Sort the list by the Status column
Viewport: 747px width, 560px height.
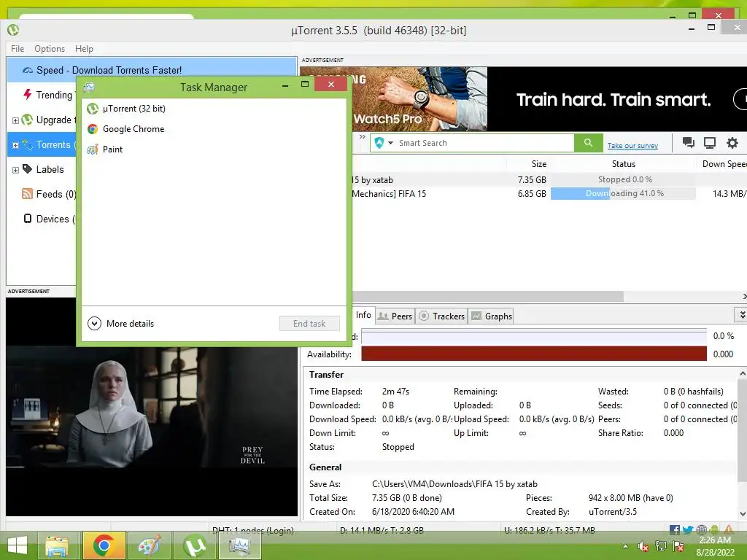point(623,164)
